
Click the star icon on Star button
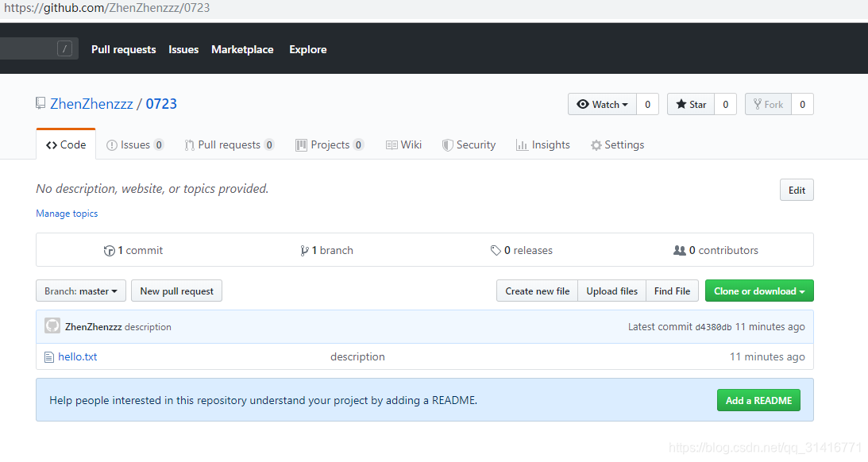(681, 104)
